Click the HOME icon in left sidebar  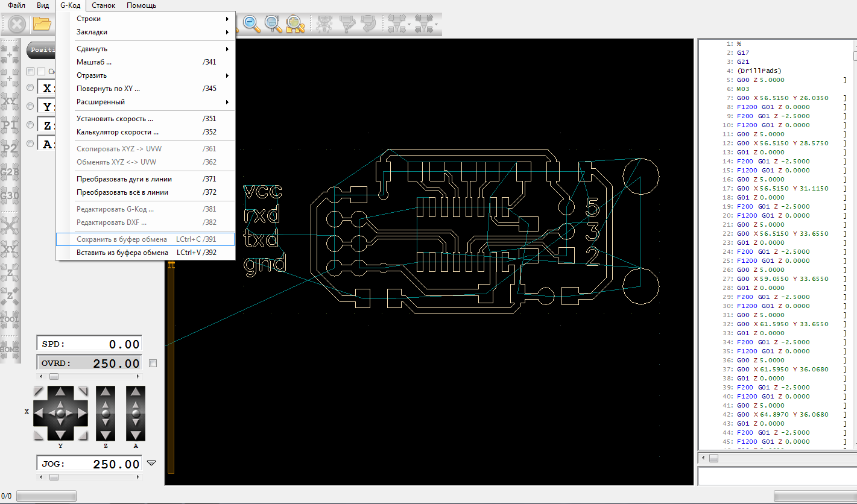click(x=10, y=349)
